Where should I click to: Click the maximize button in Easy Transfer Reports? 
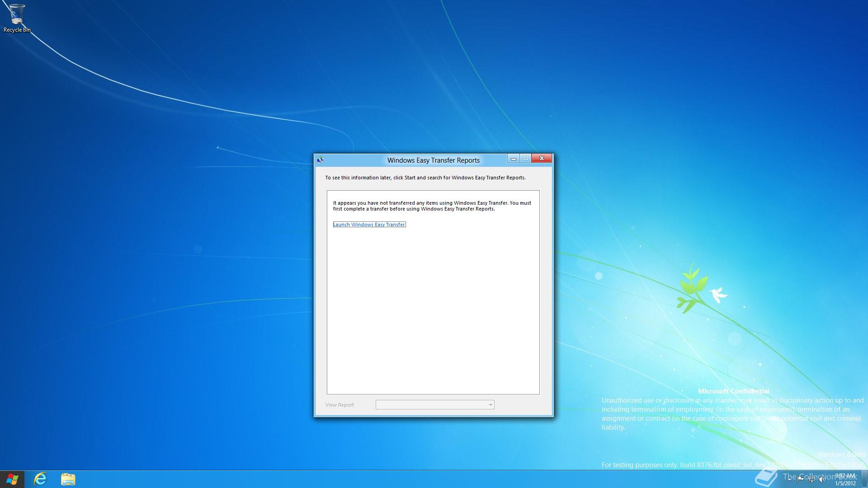point(526,159)
